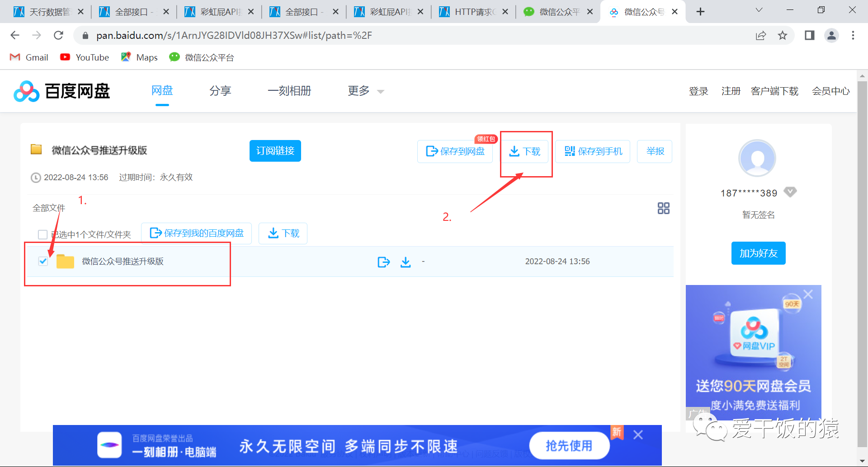
Task: Click sharer's avatar image
Action: click(757, 158)
